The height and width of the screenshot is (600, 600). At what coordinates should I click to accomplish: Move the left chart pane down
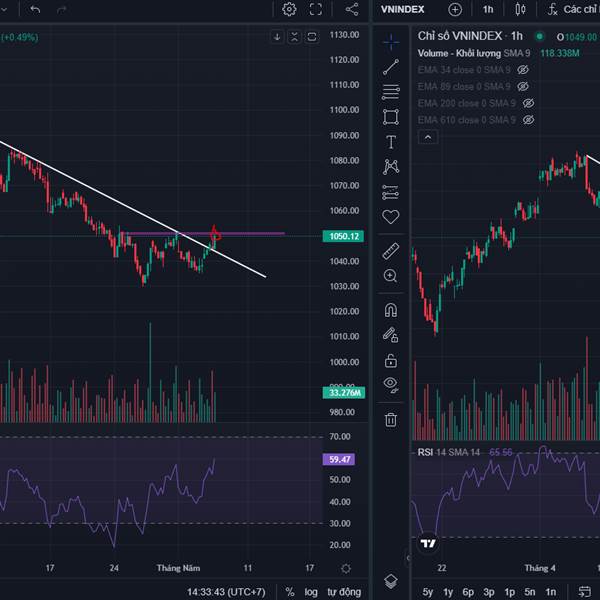tap(277, 37)
